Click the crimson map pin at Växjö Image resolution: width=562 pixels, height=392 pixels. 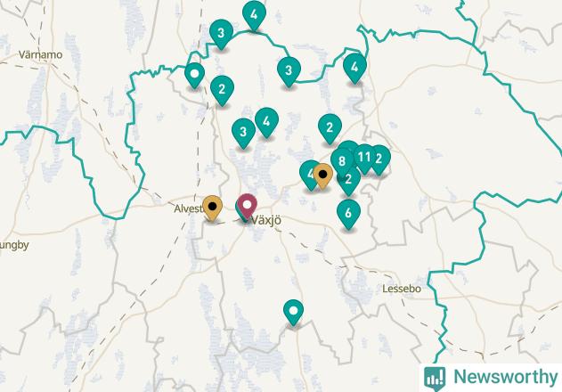click(x=247, y=206)
